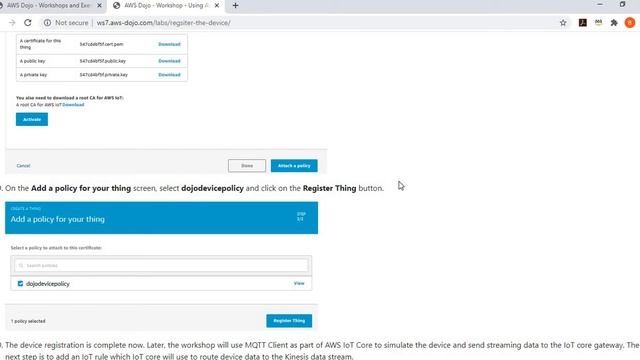Click the public.key filename text
Image resolution: width=640 pixels, height=360 pixels.
click(x=102, y=61)
